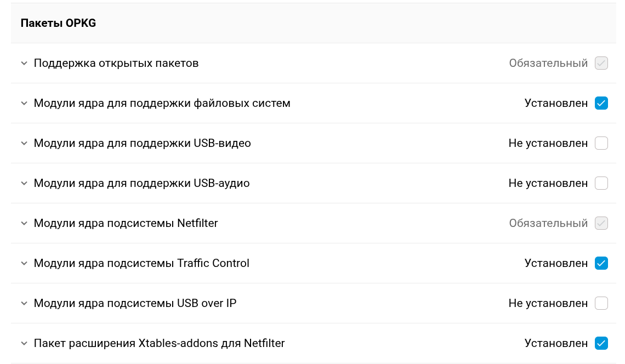This screenshot has height=364, width=625.
Task: Click the disabled Netfilter modules checkbox
Action: pos(601,223)
